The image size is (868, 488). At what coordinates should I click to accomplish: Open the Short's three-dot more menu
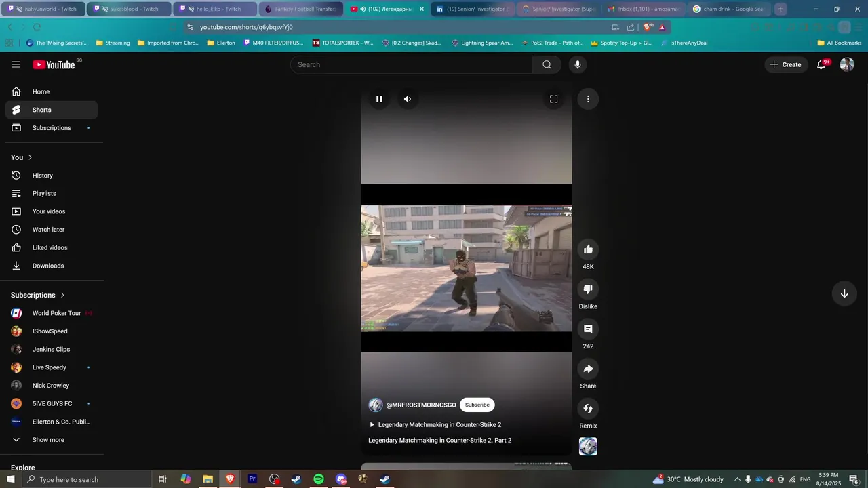[588, 99]
